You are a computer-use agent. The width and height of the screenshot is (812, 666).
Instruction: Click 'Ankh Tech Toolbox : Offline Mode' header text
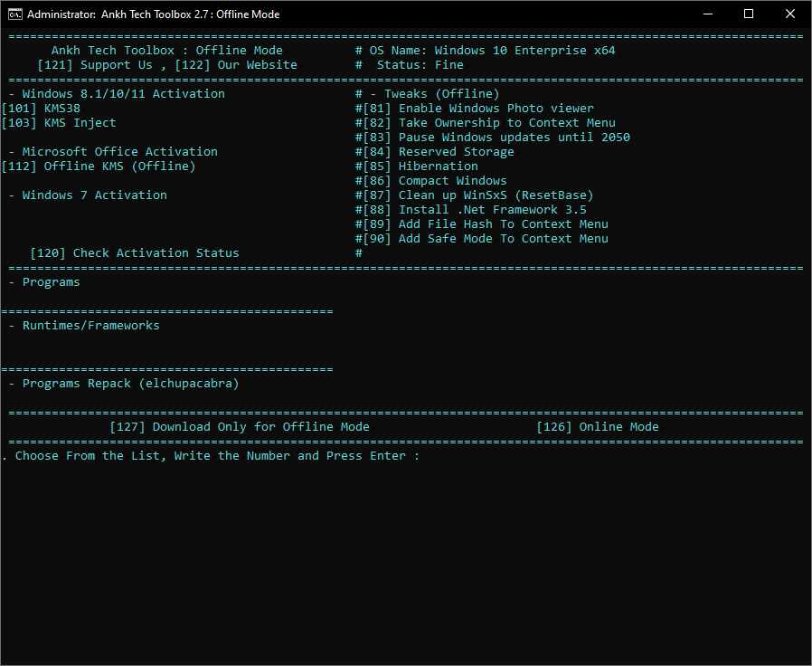click(x=166, y=51)
